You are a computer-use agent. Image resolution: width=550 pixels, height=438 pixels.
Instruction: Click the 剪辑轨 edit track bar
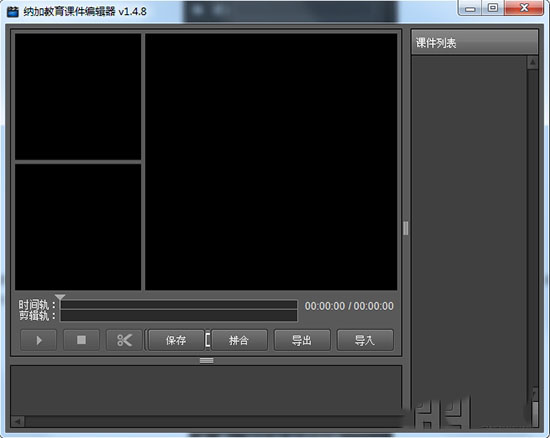click(x=179, y=315)
